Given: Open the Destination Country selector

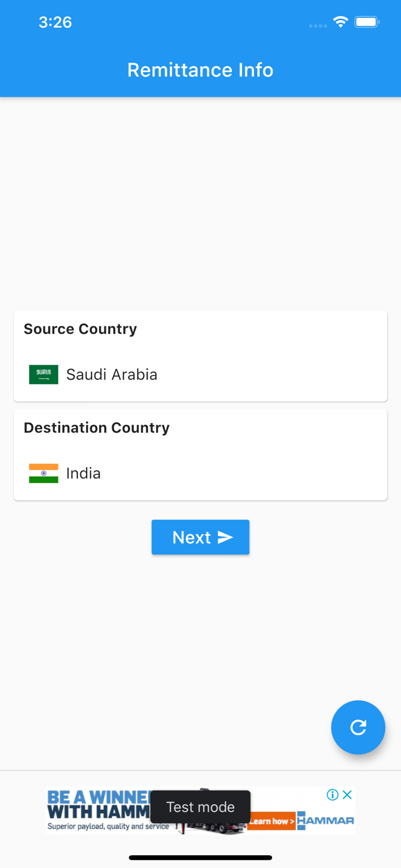Looking at the screenshot, I should 200,455.
